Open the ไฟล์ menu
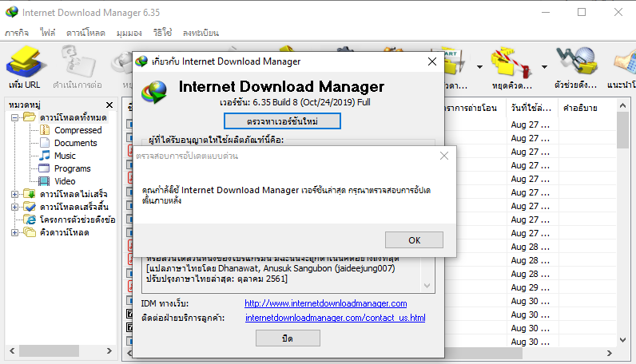 pyautogui.click(x=47, y=33)
